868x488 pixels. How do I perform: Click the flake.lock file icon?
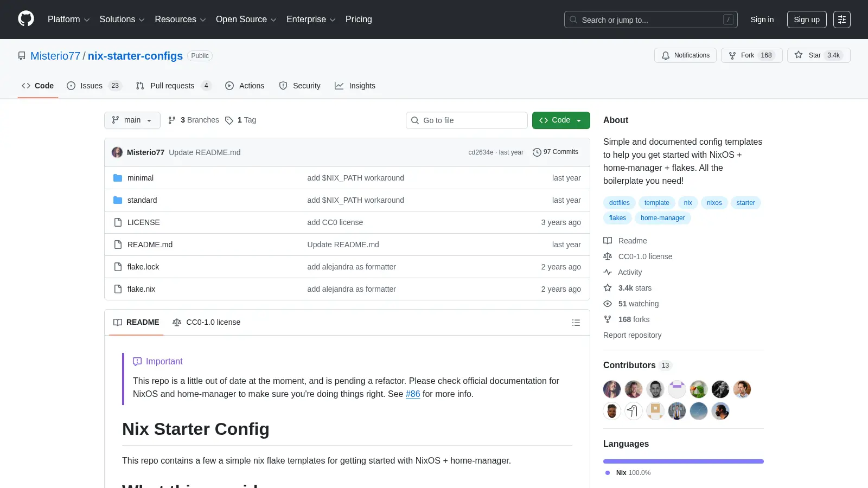[118, 267]
